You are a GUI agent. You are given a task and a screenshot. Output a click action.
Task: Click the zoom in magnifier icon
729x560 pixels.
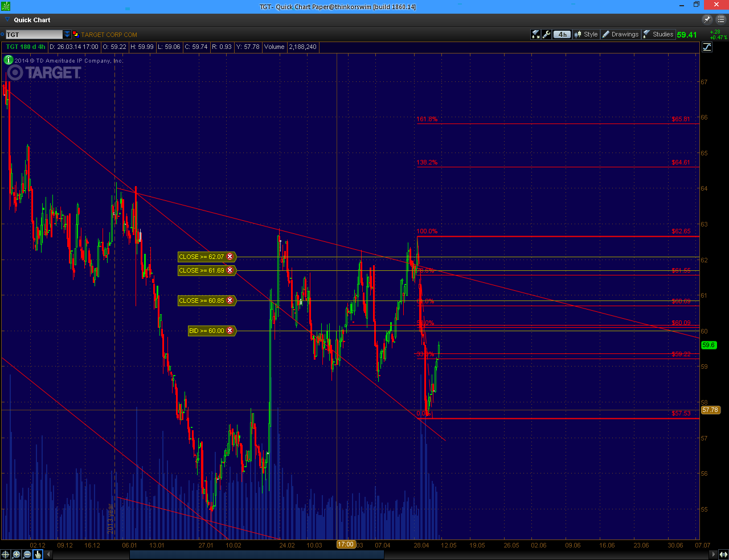[x=17, y=554]
